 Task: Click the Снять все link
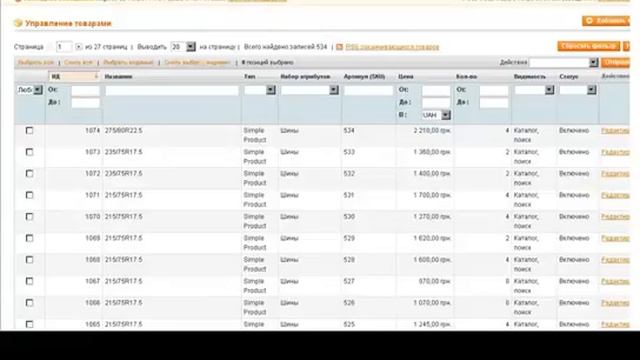(78, 62)
